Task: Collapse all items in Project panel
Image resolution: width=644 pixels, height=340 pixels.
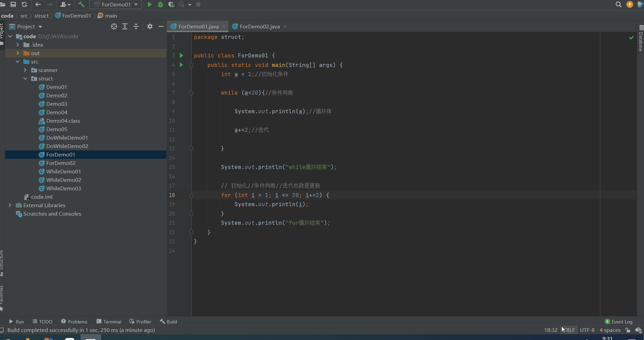Action: (x=136, y=26)
